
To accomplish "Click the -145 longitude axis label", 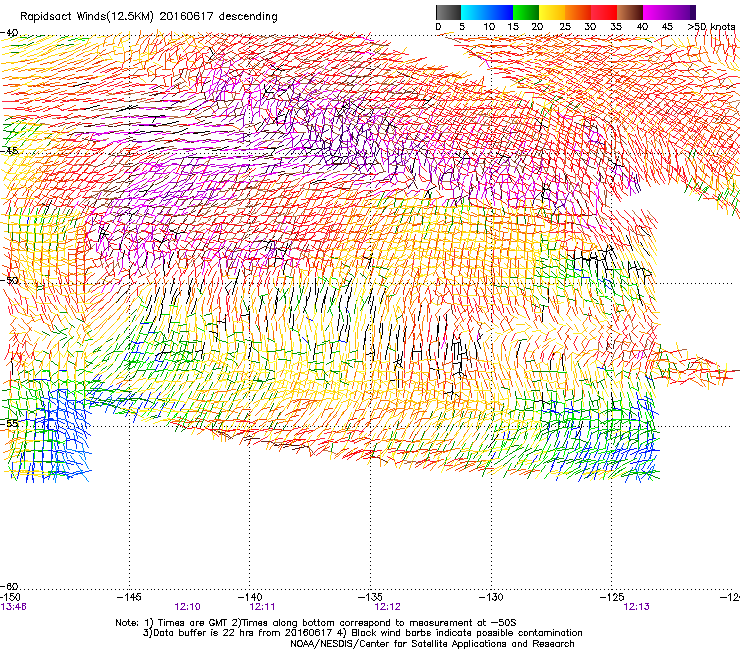I will [x=129, y=597].
